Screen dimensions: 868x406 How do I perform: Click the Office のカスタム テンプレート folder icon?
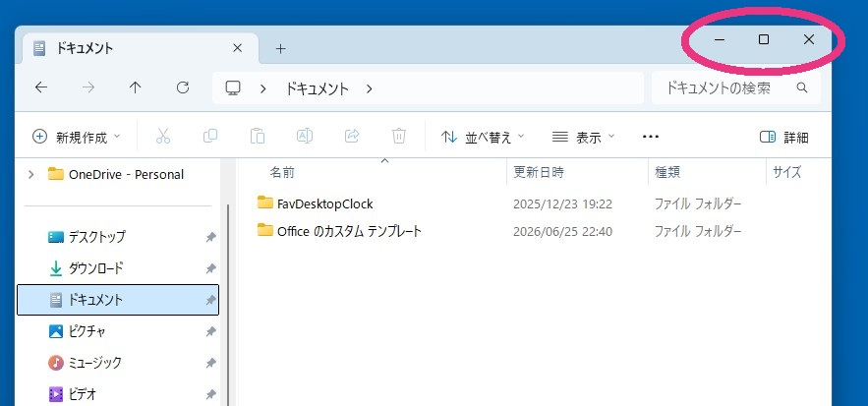265,230
